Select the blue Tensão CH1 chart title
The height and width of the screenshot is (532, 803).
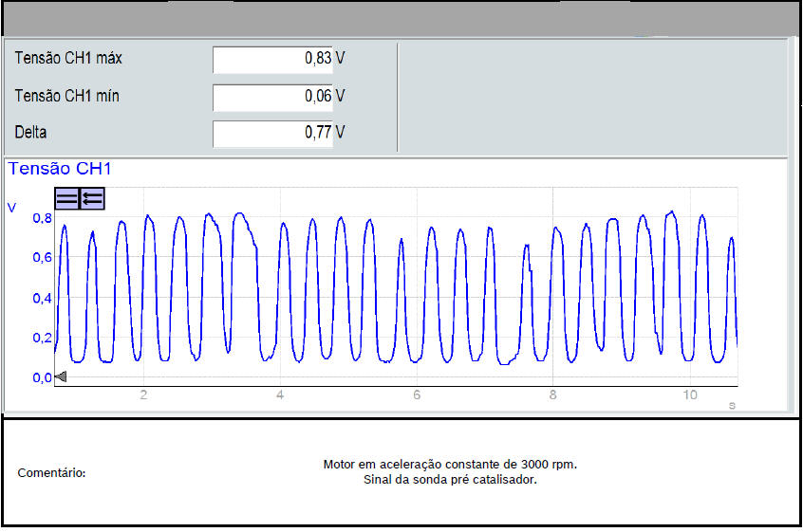(60, 169)
